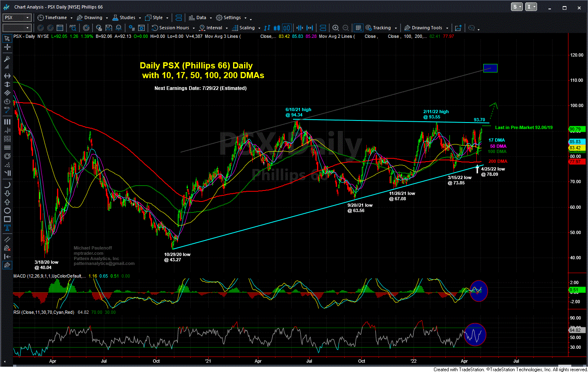Viewport: 588px width, 372px height.
Task: Toggle OHLC bar chart style
Action: [x=267, y=28]
